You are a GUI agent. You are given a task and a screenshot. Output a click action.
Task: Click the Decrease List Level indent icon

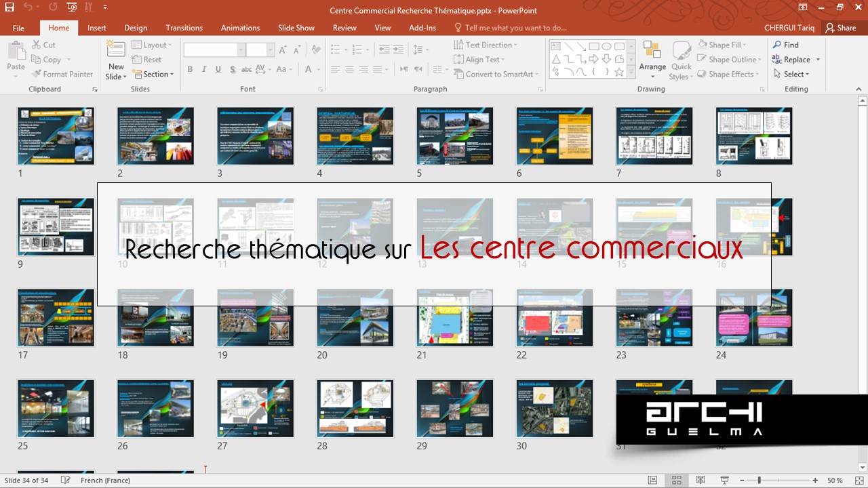coord(384,49)
